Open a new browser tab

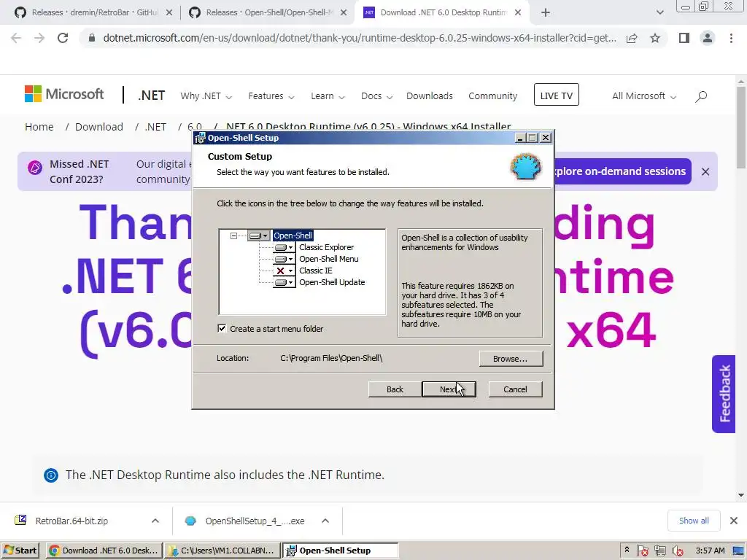tap(546, 13)
